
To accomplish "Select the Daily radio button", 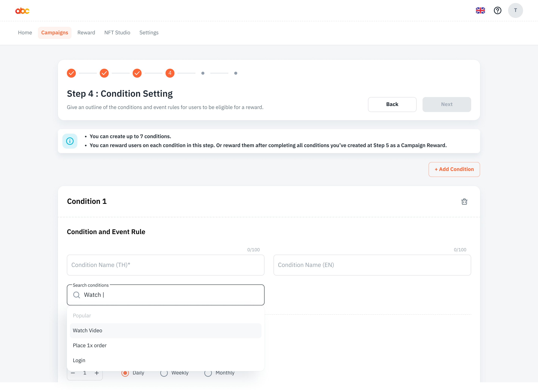I will [125, 373].
